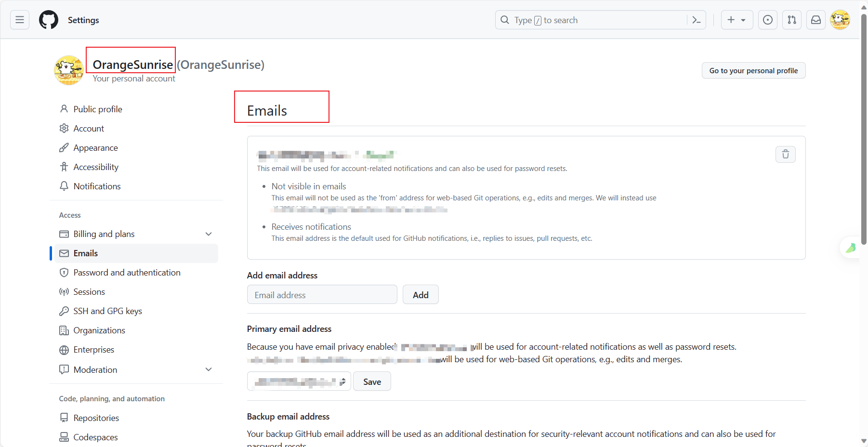Click Go to your personal profile
The height and width of the screenshot is (447, 868).
coord(753,71)
